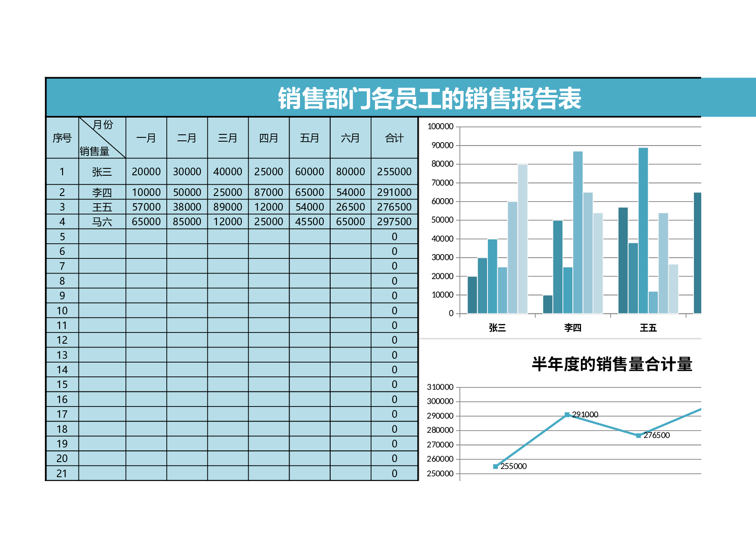The height and width of the screenshot is (534, 756).
Task: Click the employee name cell 王五
Action: pyautogui.click(x=102, y=207)
